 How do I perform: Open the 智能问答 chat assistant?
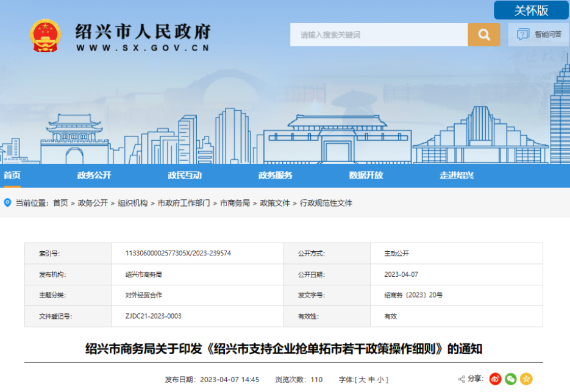539,35
